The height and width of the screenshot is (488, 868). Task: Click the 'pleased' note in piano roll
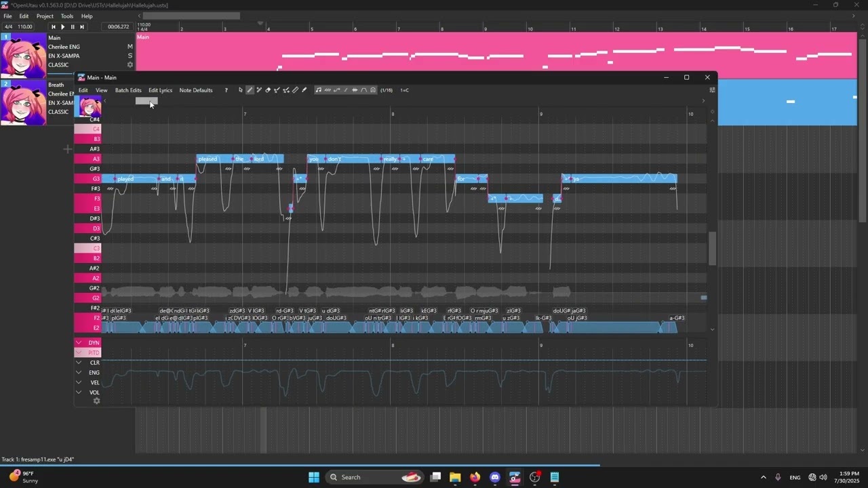214,159
